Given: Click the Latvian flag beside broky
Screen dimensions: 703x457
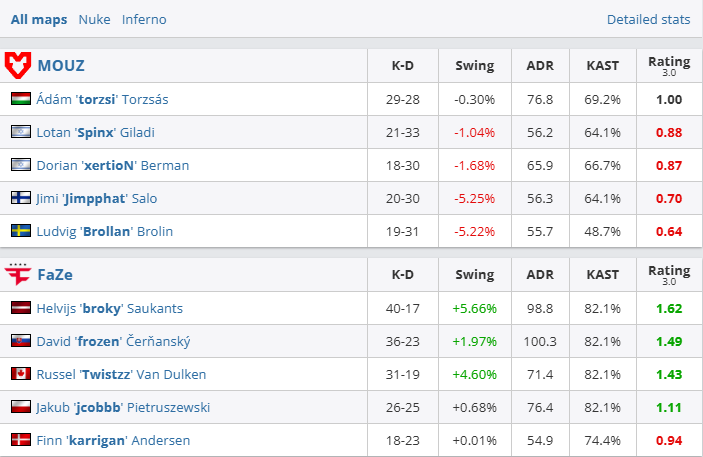Looking at the screenshot, I should tap(20, 308).
